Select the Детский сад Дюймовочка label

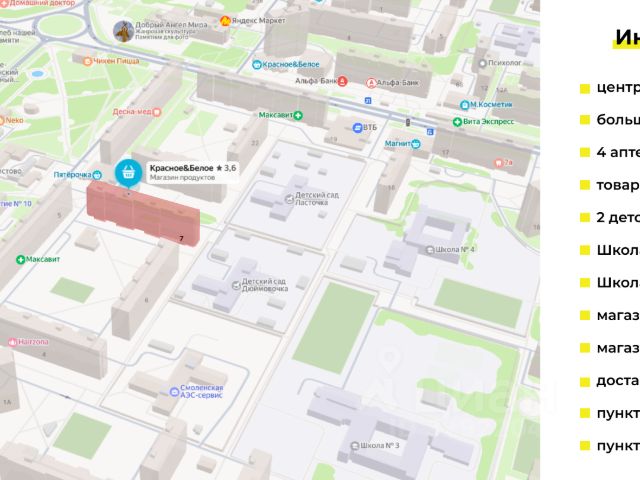click(264, 285)
